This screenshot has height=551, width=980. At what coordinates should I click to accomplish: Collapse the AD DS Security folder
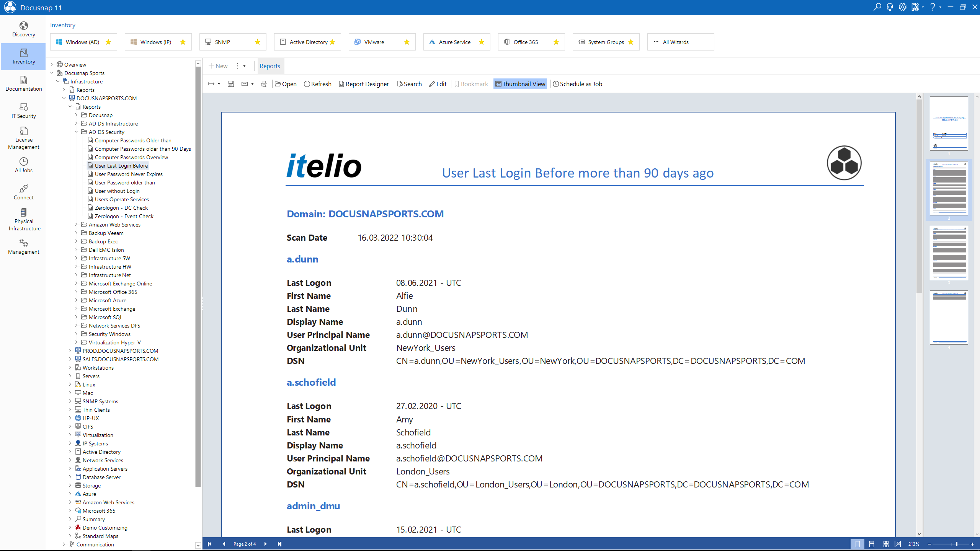(76, 132)
